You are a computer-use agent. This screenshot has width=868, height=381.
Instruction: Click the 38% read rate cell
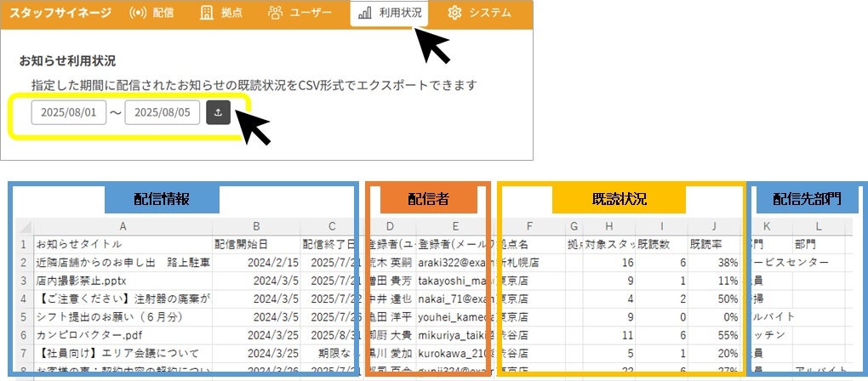pos(715,262)
